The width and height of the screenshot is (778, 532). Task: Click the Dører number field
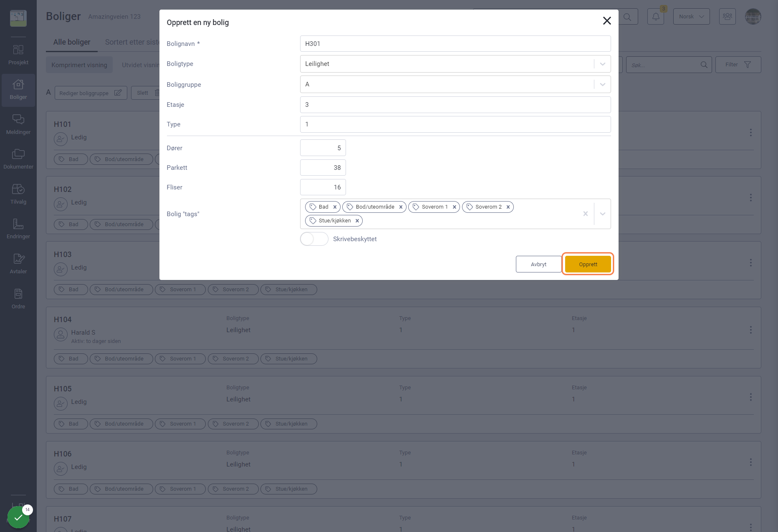point(323,148)
